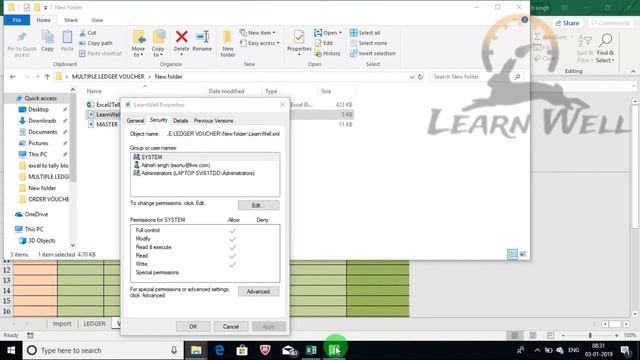
Task: Click Pin to Quick access icon
Action: click(x=22, y=38)
